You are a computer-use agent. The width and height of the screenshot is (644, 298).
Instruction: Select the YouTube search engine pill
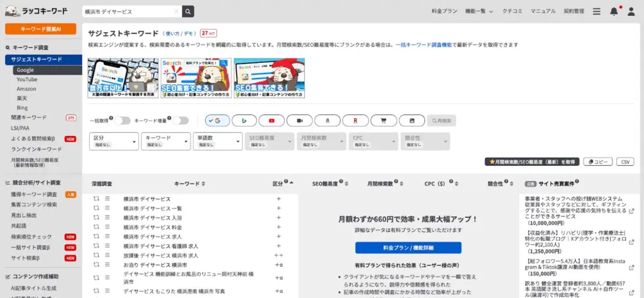point(272,121)
